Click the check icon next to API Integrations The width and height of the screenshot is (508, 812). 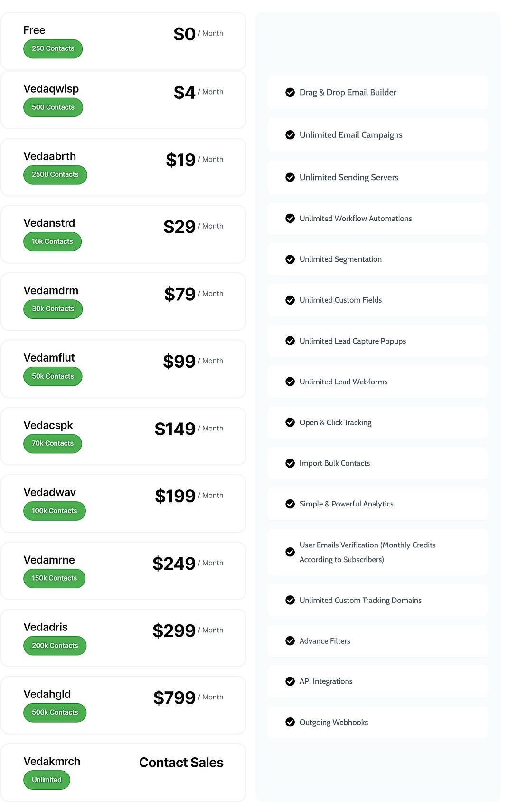click(x=290, y=681)
